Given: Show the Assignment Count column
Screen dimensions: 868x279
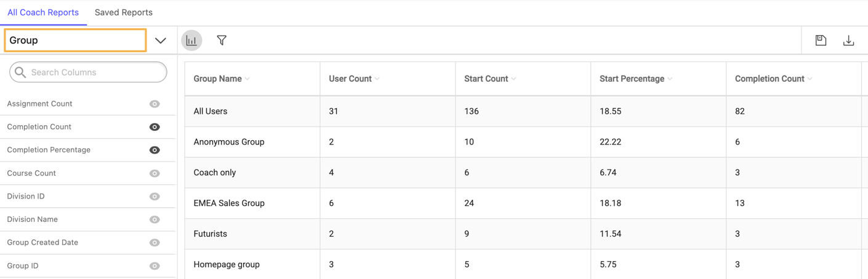Looking at the screenshot, I should pyautogui.click(x=155, y=104).
